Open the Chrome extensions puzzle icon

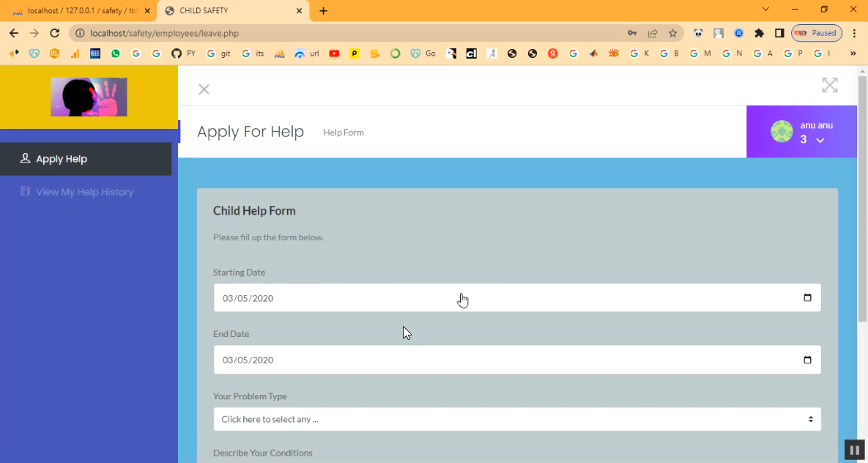(759, 33)
